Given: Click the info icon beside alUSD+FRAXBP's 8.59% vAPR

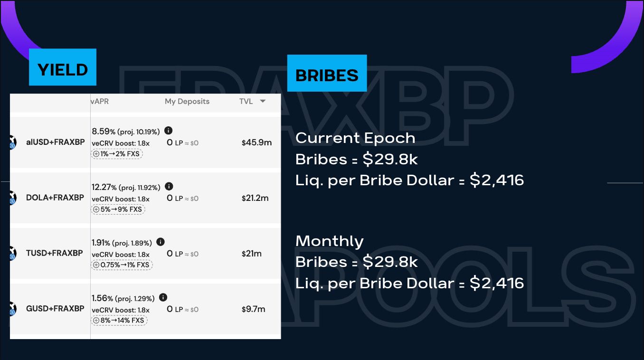Looking at the screenshot, I should click(x=168, y=131).
